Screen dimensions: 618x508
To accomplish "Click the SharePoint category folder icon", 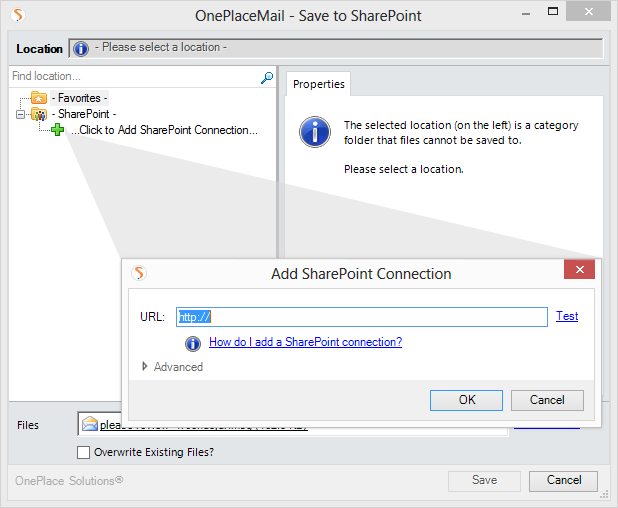I will pyautogui.click(x=39, y=114).
